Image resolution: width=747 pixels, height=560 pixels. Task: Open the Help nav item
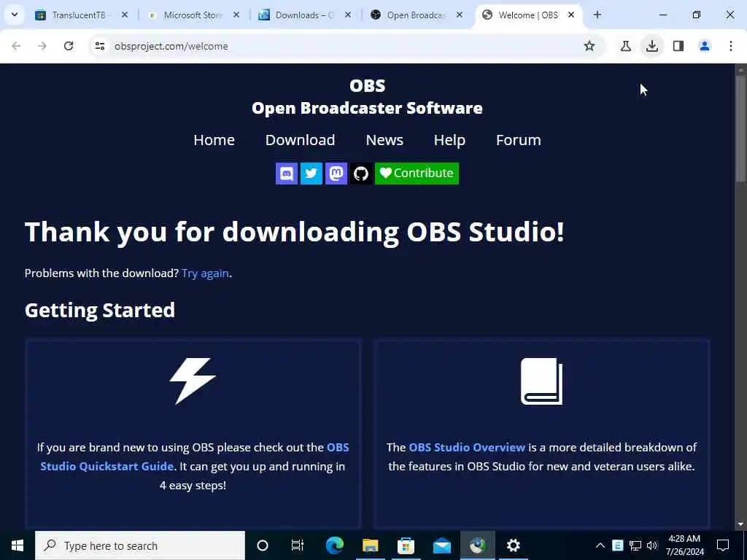(449, 140)
